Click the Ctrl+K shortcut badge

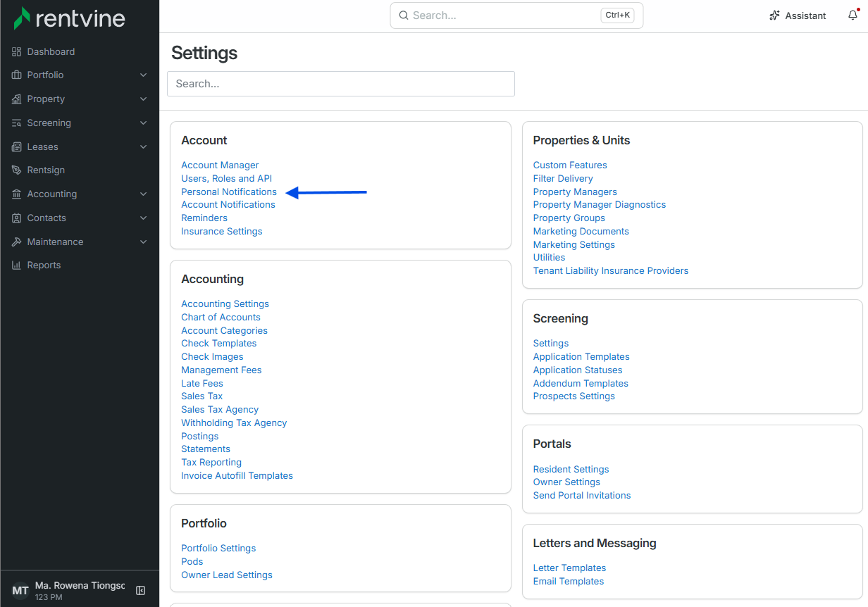click(618, 15)
